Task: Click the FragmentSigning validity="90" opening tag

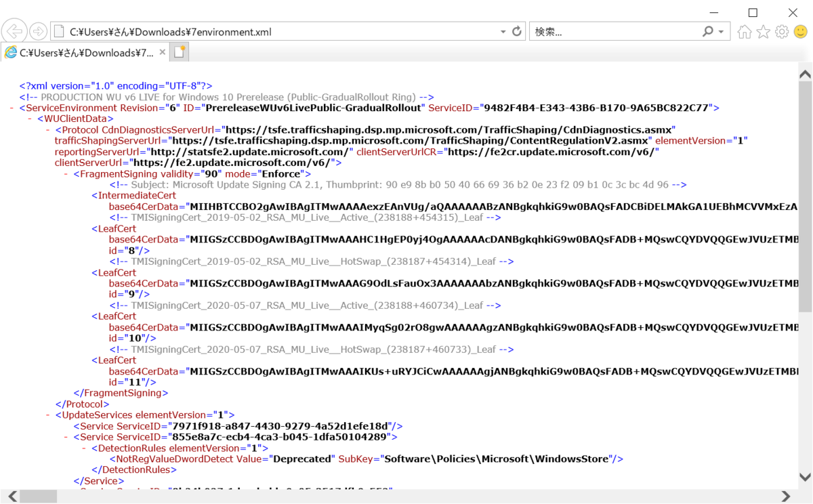Action: 192,173
